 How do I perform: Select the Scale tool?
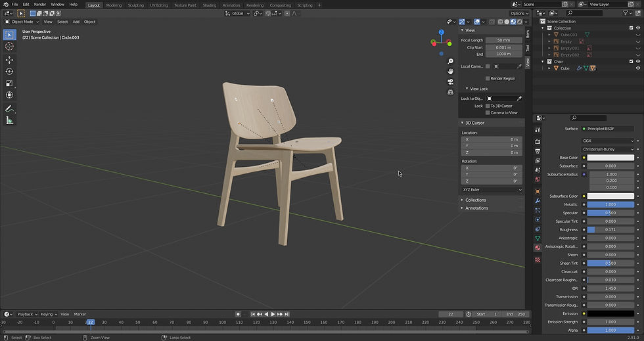[x=9, y=83]
